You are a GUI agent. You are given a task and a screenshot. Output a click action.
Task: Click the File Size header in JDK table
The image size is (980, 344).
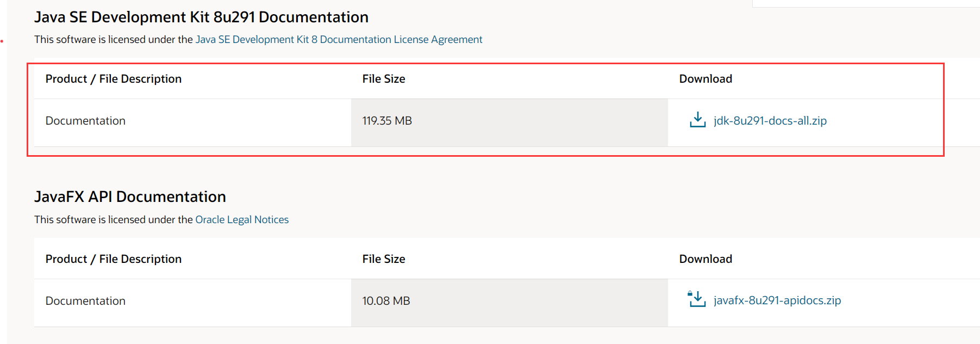point(384,79)
